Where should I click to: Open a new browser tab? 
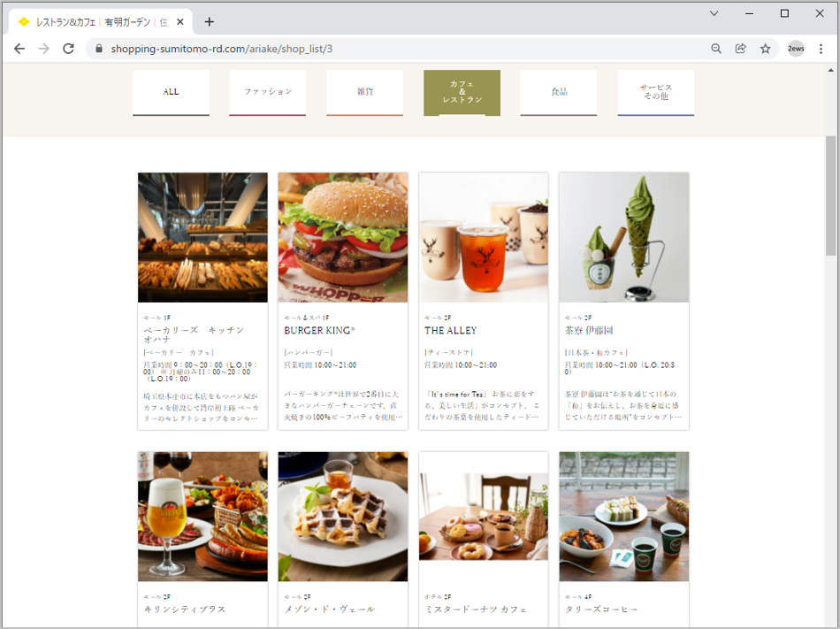pos(210,22)
